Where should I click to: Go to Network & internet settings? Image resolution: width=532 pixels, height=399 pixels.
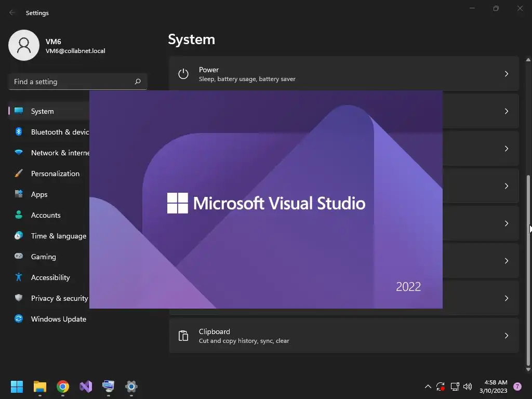tap(49, 153)
